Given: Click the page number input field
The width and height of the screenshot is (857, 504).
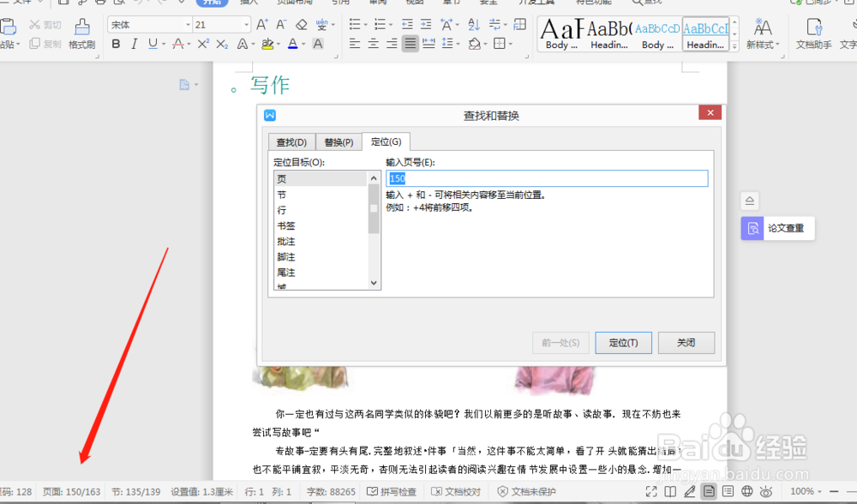Looking at the screenshot, I should pos(547,178).
